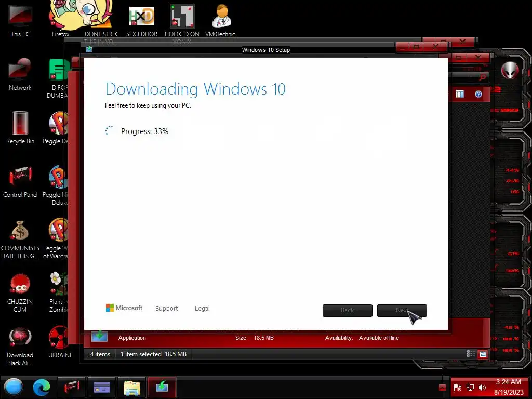Image resolution: width=532 pixels, height=399 pixels.
Task: Open the Support link
Action: coord(167,308)
